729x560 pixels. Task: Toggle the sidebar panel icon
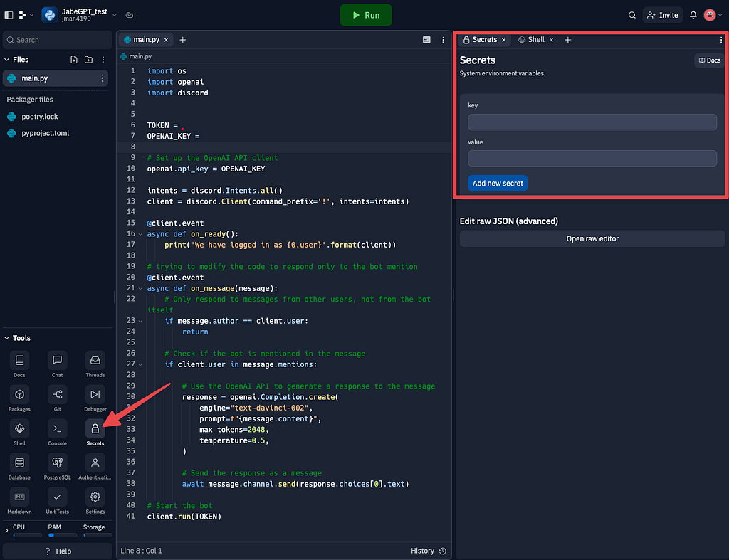click(x=9, y=15)
